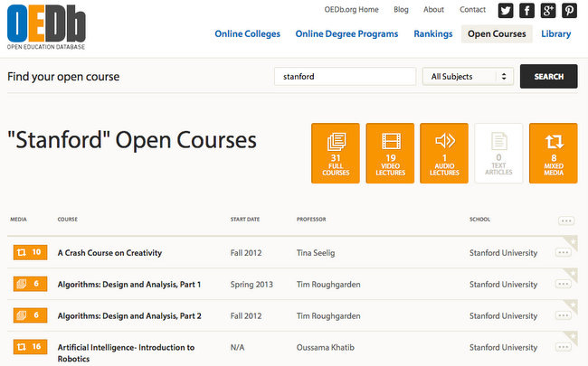Bookmark Algorithms Part 1 corner star

pyautogui.click(x=573, y=274)
